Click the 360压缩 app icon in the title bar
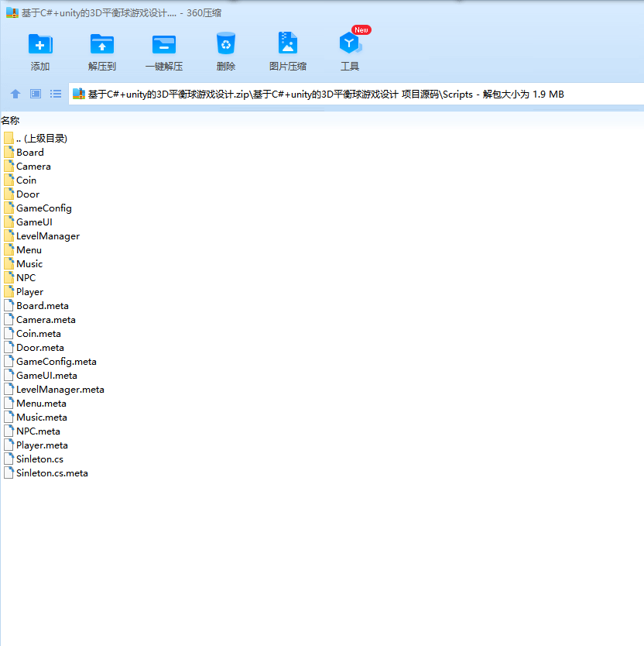644x646 pixels. click(12, 12)
